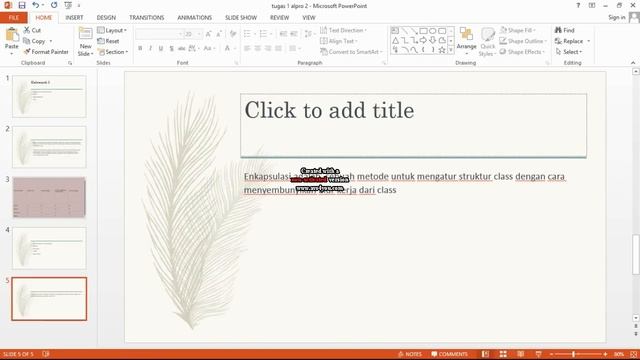This screenshot has height=360, width=640.
Task: Open the FILE tab
Action: (13, 18)
